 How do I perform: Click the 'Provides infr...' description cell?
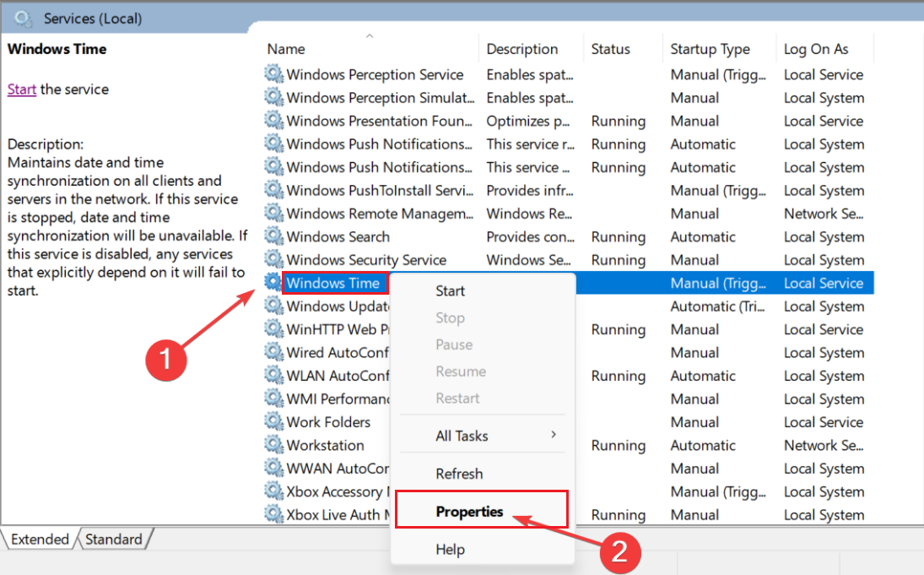point(530,191)
